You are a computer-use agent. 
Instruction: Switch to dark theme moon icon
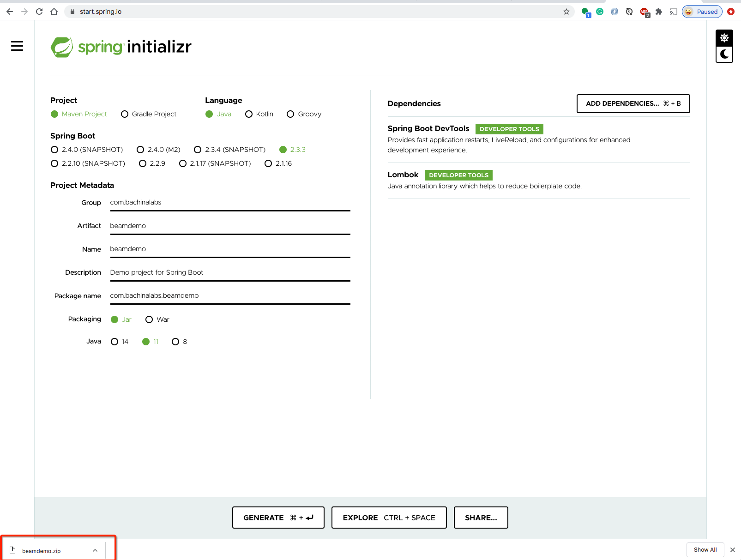724,54
